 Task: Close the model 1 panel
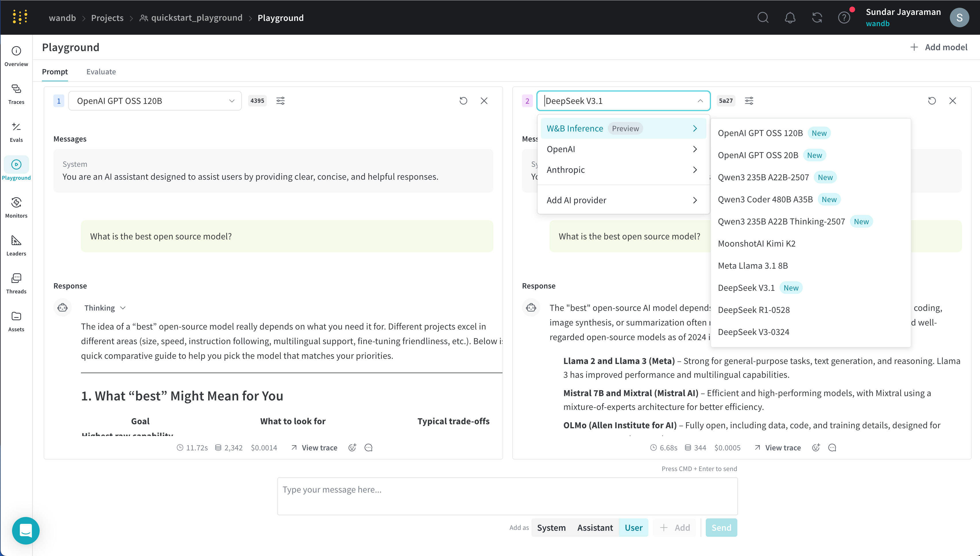(484, 101)
